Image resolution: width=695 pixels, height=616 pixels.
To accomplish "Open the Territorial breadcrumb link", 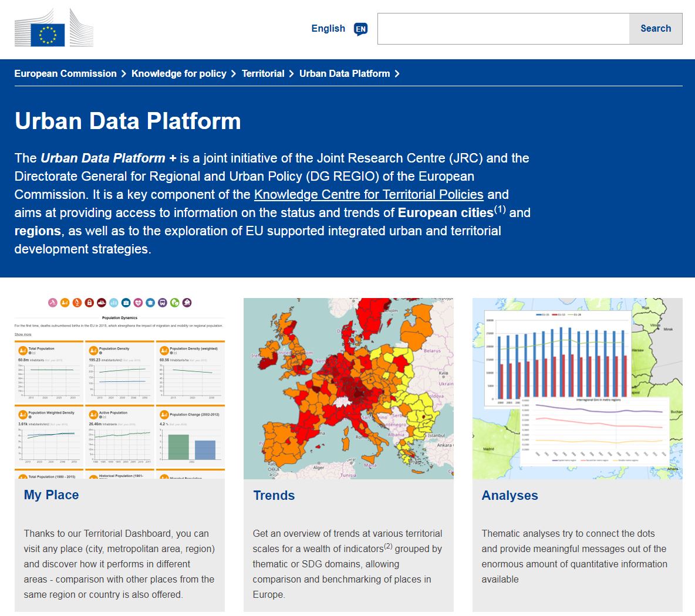I will click(263, 73).
